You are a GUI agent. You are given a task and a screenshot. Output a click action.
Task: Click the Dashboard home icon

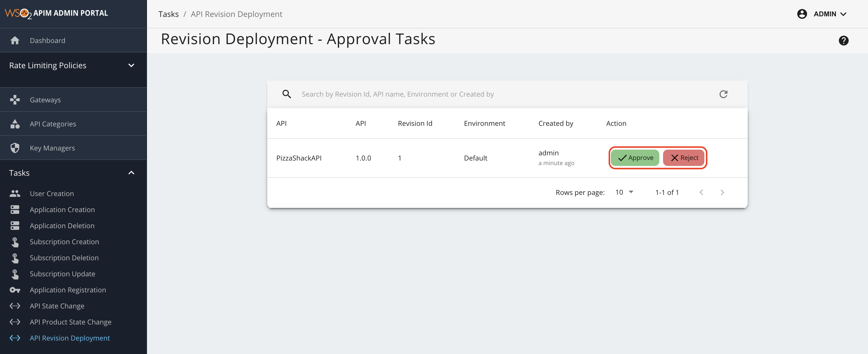coord(15,40)
